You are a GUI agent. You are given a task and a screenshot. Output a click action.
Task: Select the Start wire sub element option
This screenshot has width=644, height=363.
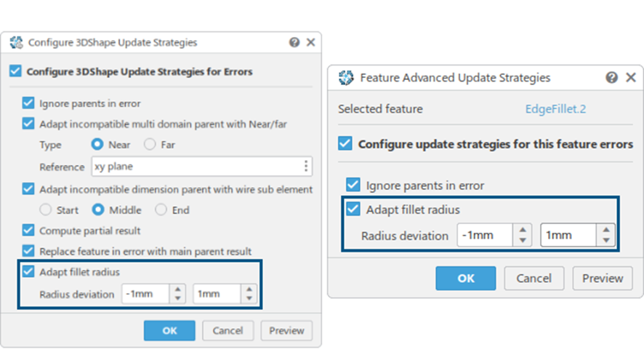click(46, 210)
